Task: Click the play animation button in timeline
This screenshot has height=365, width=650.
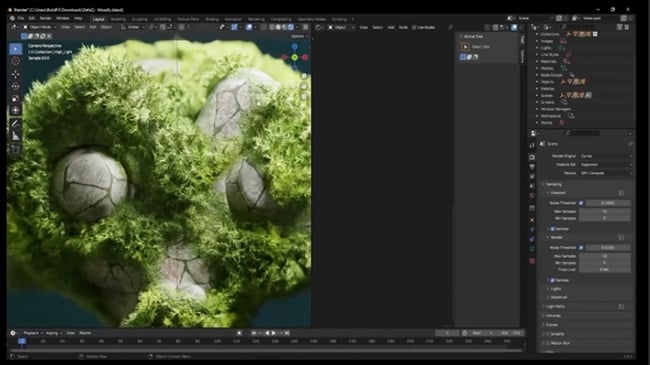Action: tap(274, 333)
